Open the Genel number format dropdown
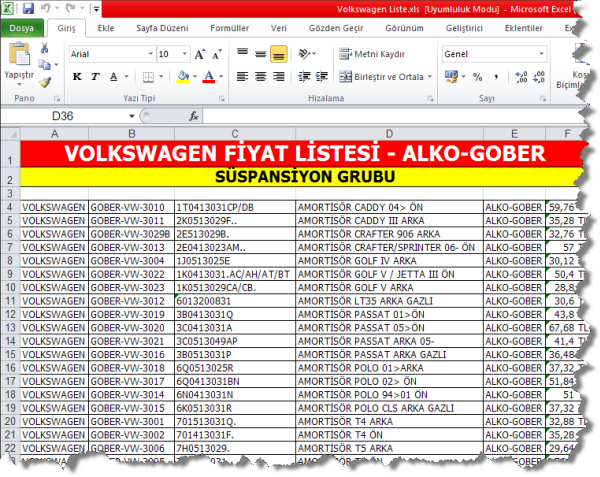This screenshot has width=600, height=477. tap(541, 54)
